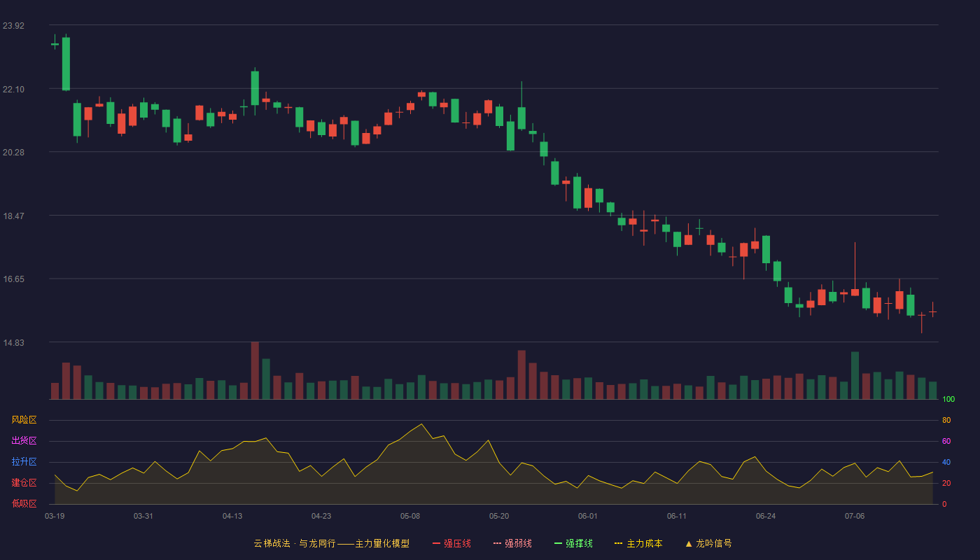Toggle the 强压线 legend item
Viewport: 980px width, 560px height.
[x=451, y=543]
